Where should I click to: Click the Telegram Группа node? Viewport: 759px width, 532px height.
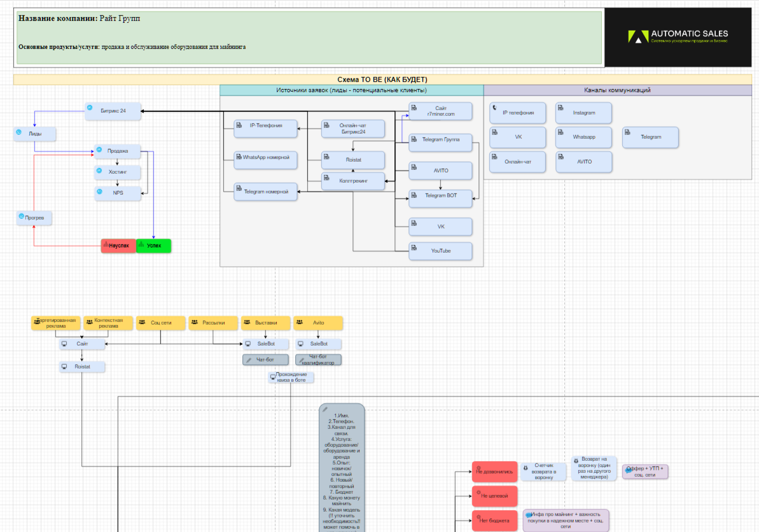440,143
